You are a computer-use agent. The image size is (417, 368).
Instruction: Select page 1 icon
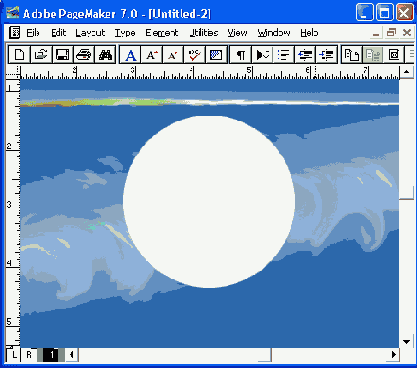(x=52, y=355)
